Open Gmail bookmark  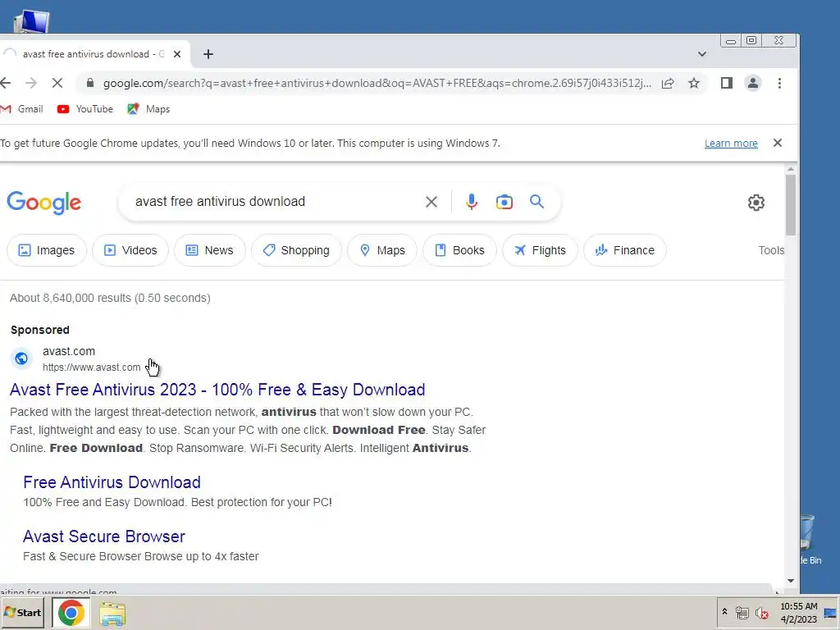pos(22,109)
